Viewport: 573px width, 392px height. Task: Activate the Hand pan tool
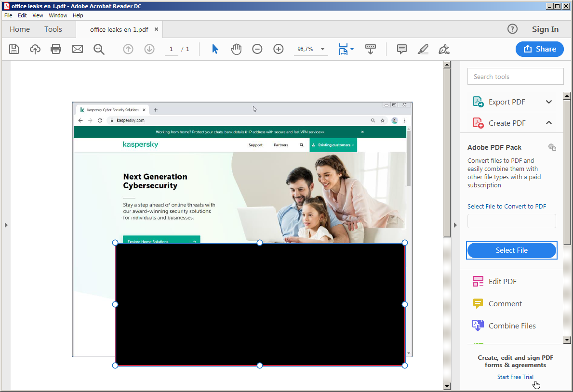(236, 49)
